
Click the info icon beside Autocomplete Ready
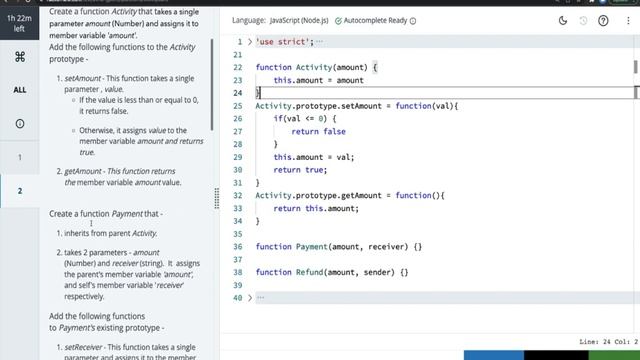[413, 21]
